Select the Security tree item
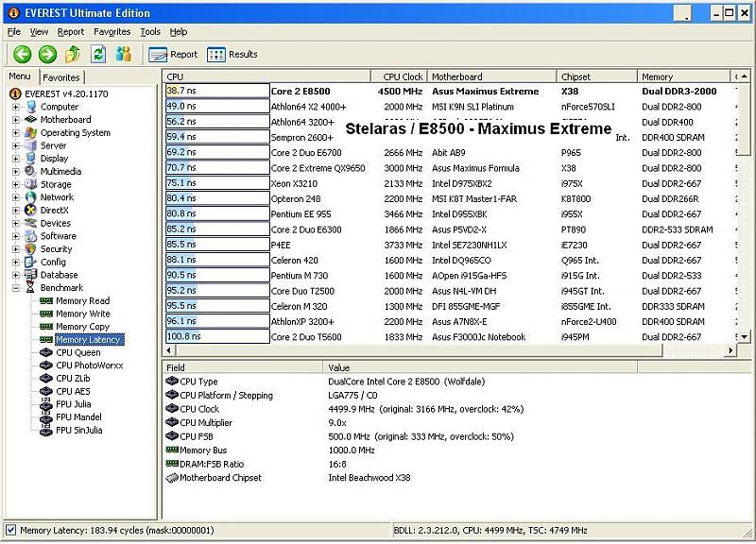Viewport: 756px width, 544px height. 56,249
